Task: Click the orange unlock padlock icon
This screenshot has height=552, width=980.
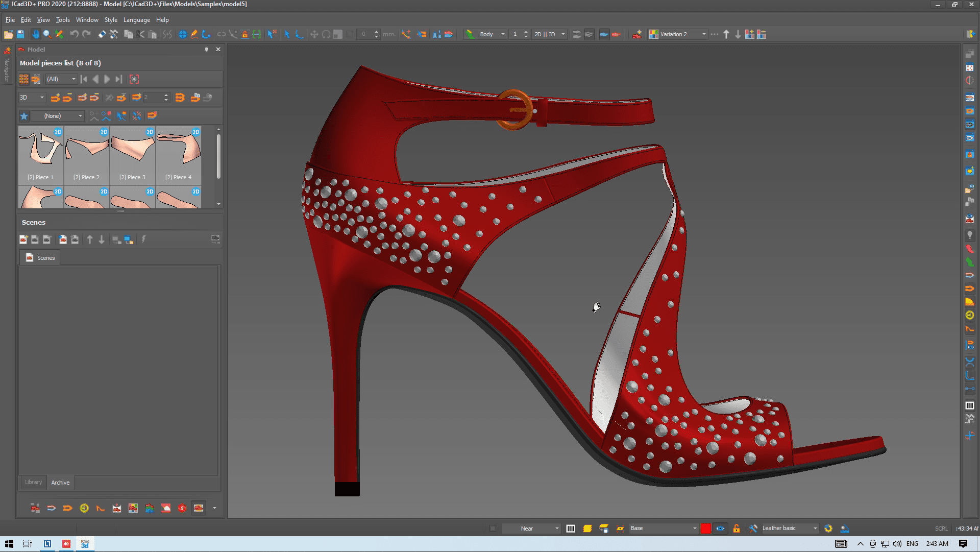Action: coord(736,529)
